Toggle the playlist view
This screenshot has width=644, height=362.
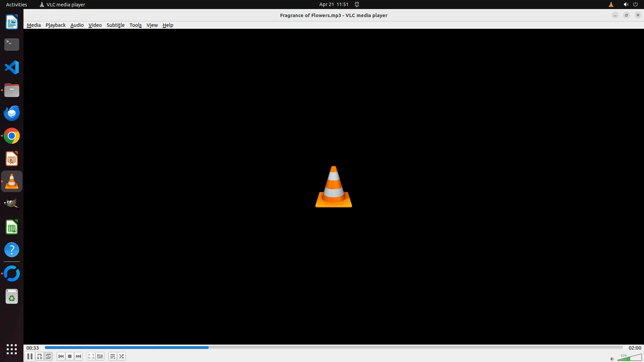(113, 356)
